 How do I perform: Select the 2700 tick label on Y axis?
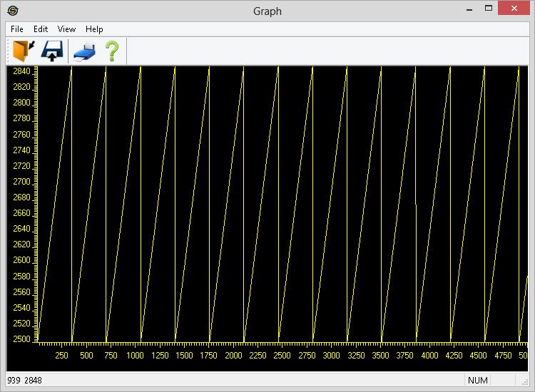coord(21,182)
